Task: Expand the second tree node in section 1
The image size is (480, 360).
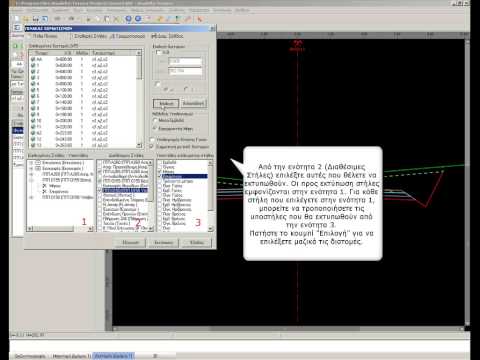Action: click(31, 169)
